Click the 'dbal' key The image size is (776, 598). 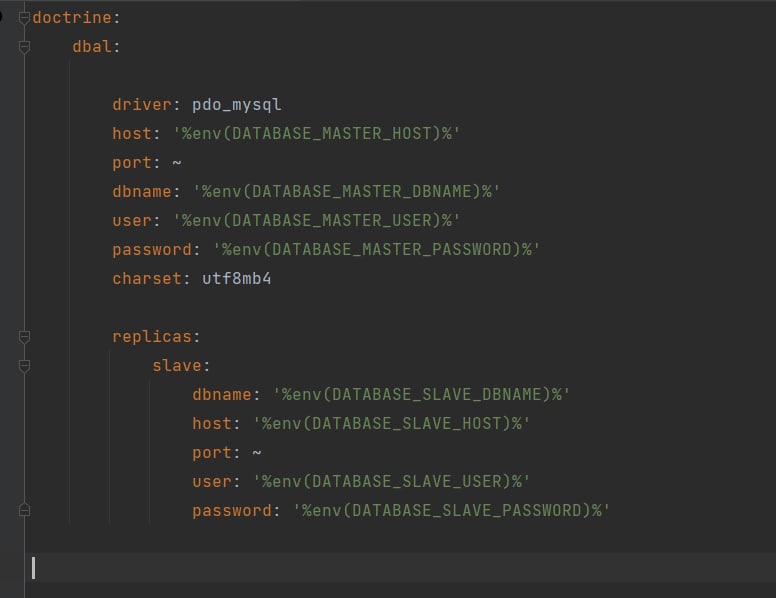pyautogui.click(x=93, y=47)
